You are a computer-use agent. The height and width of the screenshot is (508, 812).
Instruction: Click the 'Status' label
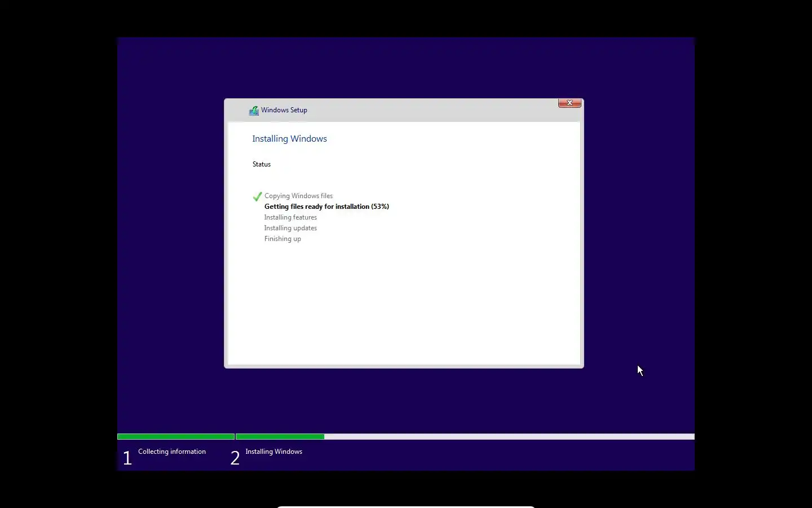coord(262,164)
